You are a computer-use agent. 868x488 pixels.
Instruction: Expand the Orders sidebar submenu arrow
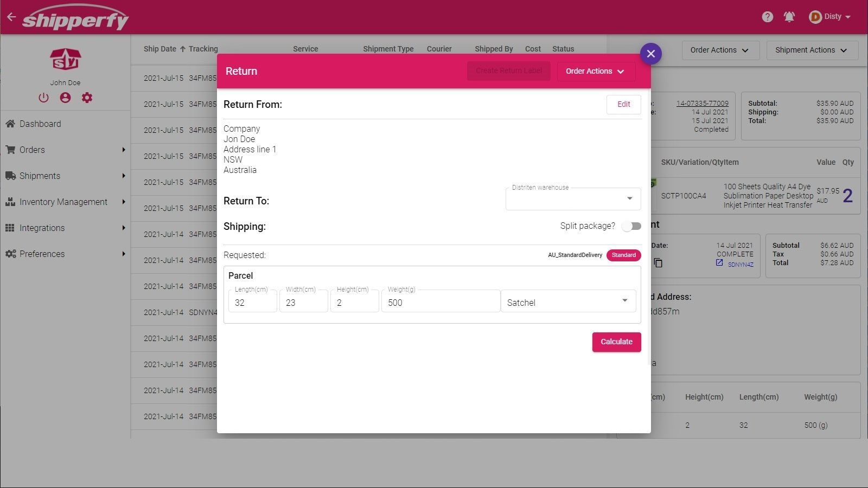point(124,150)
